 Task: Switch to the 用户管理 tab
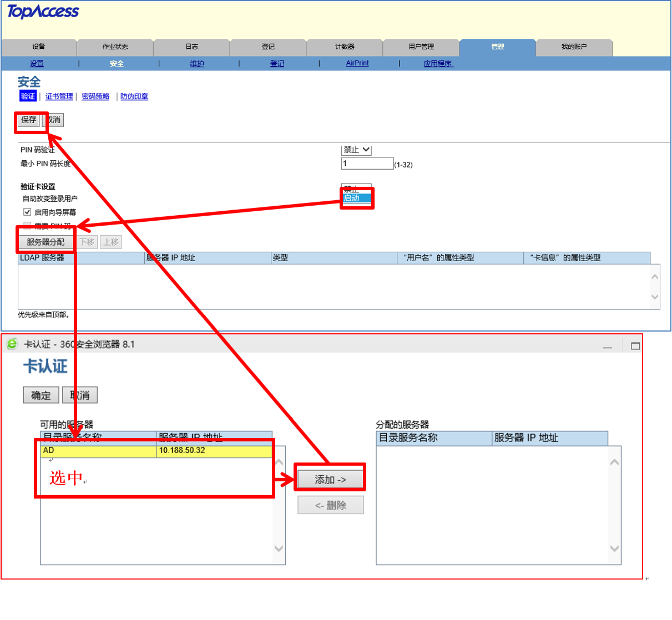coord(421,47)
